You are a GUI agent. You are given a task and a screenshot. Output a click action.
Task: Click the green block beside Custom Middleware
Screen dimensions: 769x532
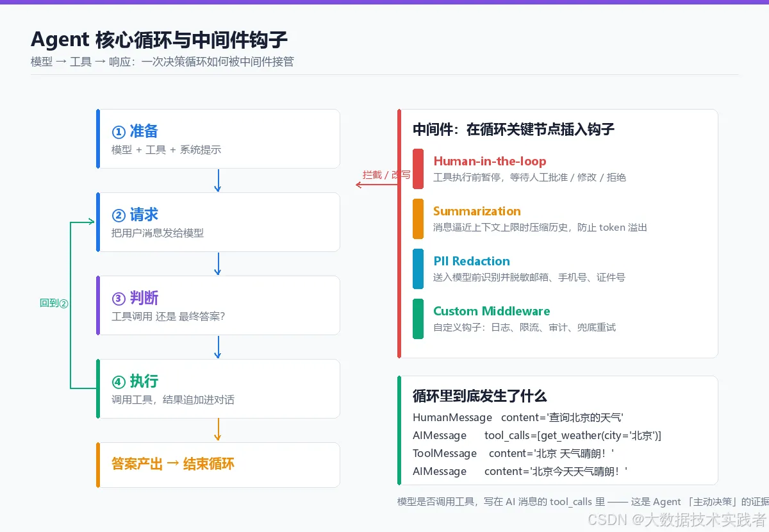418,319
